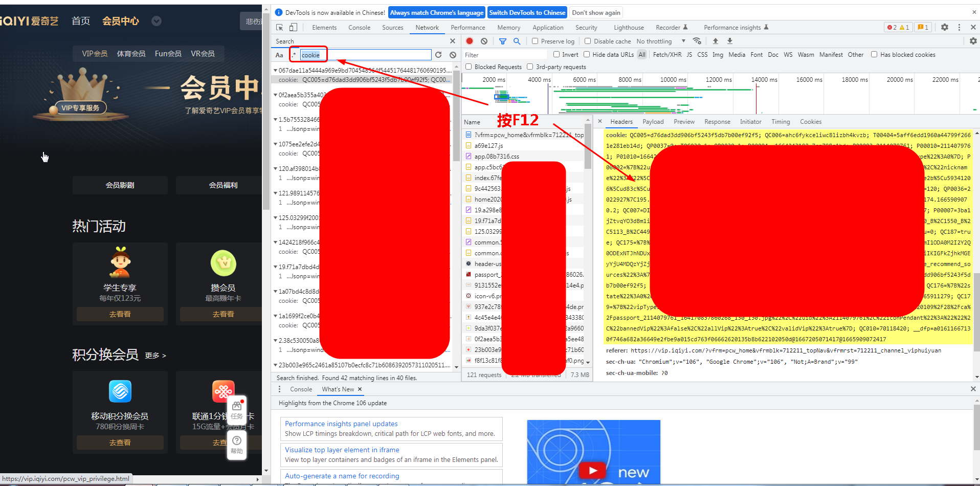The width and height of the screenshot is (980, 486).
Task: Click the Headers pane vertical scrollbar
Action: tap(977, 312)
